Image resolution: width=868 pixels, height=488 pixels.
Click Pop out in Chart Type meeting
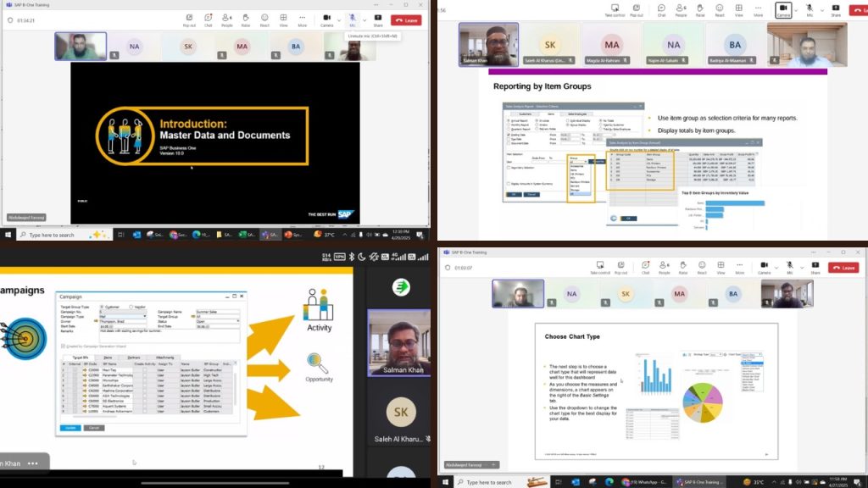click(621, 268)
